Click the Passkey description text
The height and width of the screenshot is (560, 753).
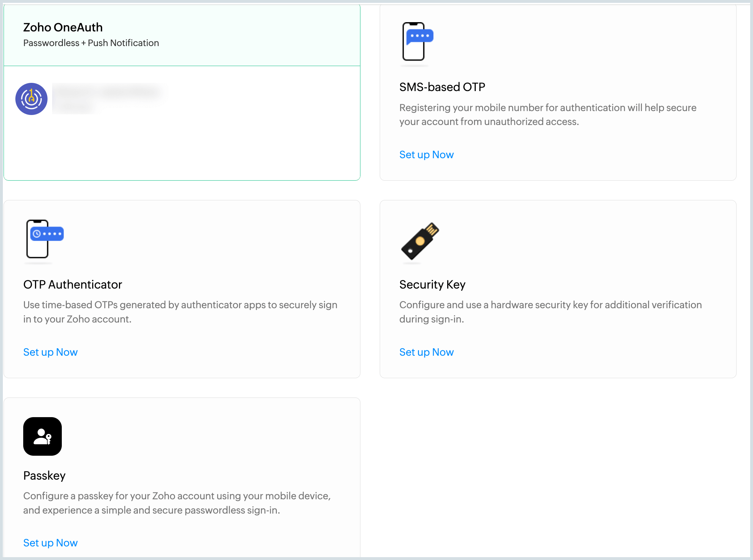click(x=177, y=503)
